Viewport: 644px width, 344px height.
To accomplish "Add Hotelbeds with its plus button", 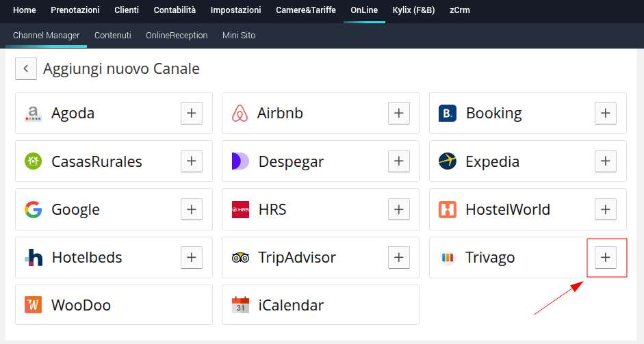I will pyautogui.click(x=192, y=258).
